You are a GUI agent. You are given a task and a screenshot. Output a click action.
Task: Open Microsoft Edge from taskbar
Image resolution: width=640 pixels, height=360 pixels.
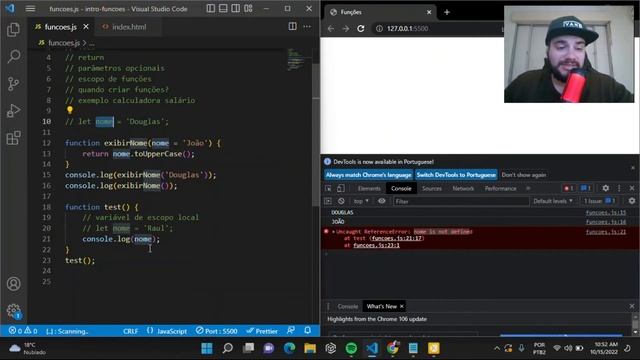click(289, 348)
